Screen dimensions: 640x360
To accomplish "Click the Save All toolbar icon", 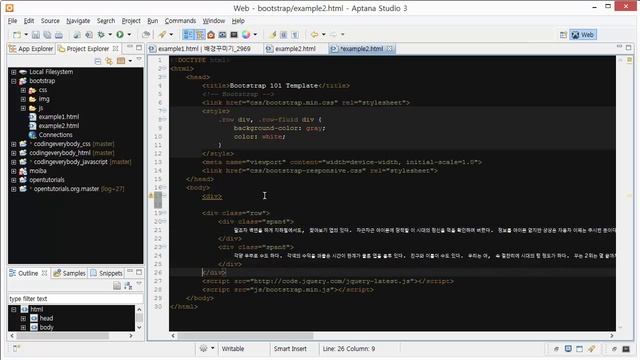I will (47, 35).
